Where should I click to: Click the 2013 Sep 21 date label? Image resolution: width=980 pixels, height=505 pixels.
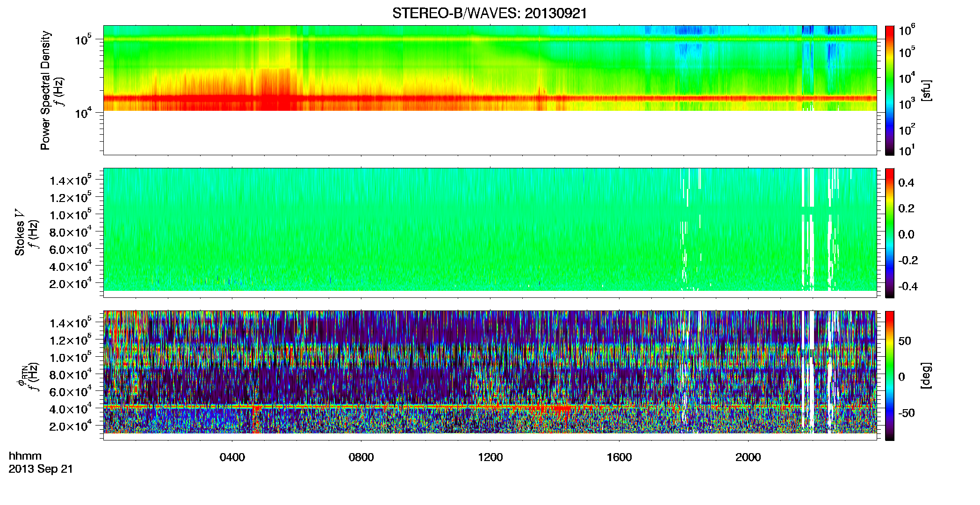(41, 469)
